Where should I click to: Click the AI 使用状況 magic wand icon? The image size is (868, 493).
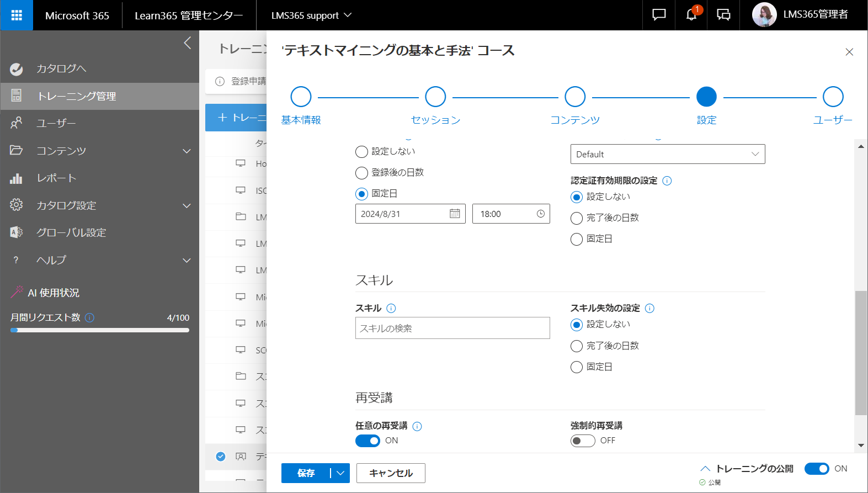coord(17,292)
